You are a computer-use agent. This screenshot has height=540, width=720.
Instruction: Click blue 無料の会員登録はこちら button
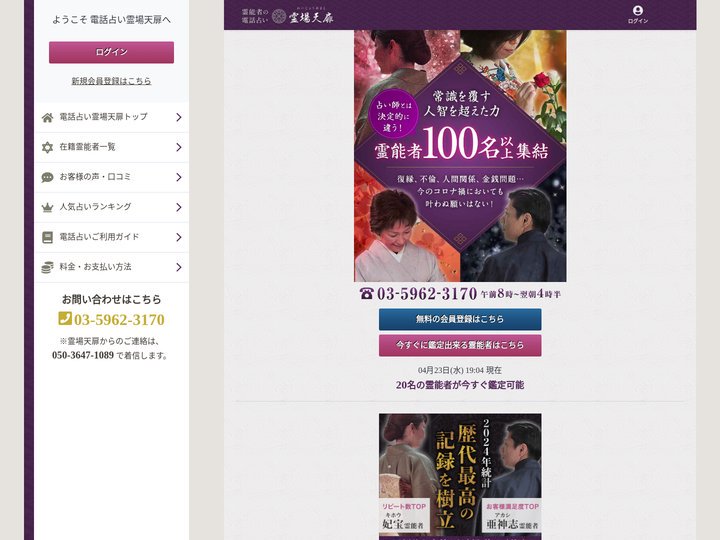pyautogui.click(x=460, y=319)
